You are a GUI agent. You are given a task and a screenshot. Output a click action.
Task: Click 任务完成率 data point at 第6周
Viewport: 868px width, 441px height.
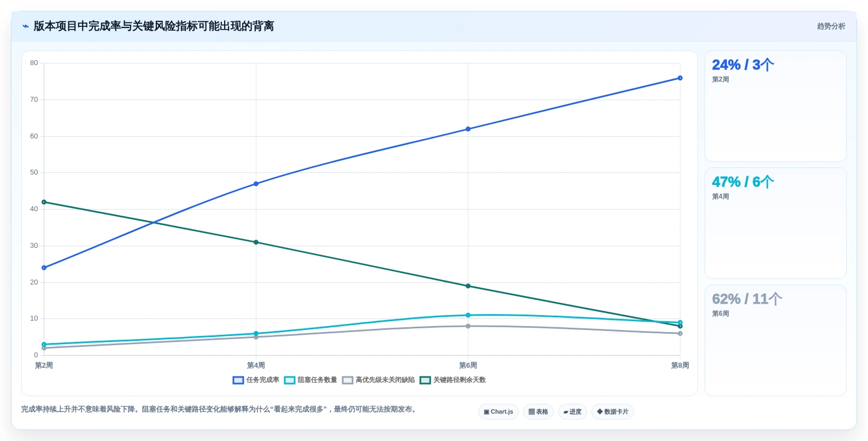tap(468, 129)
